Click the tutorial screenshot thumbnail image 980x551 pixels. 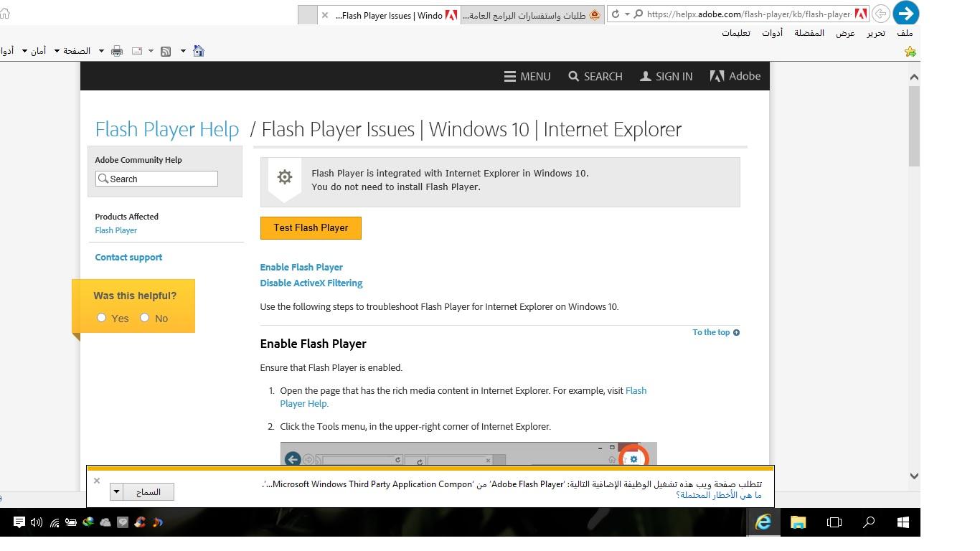pyautogui.click(x=468, y=454)
